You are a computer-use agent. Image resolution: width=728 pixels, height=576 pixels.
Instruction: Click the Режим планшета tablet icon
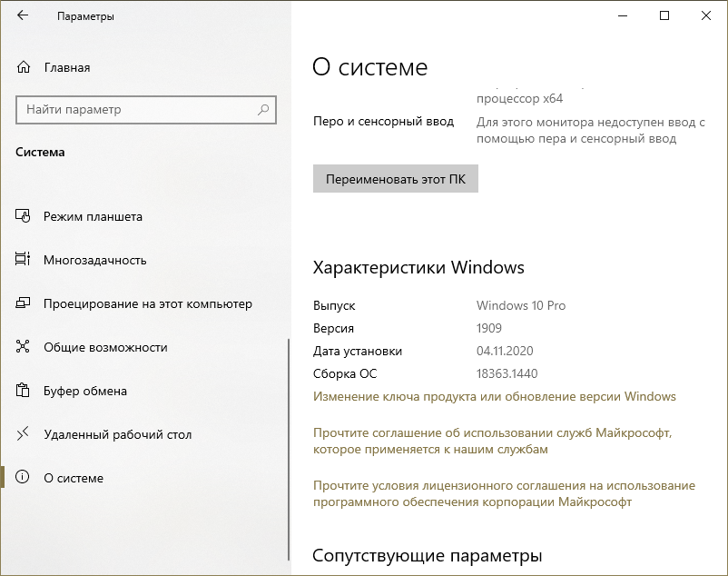coord(24,217)
